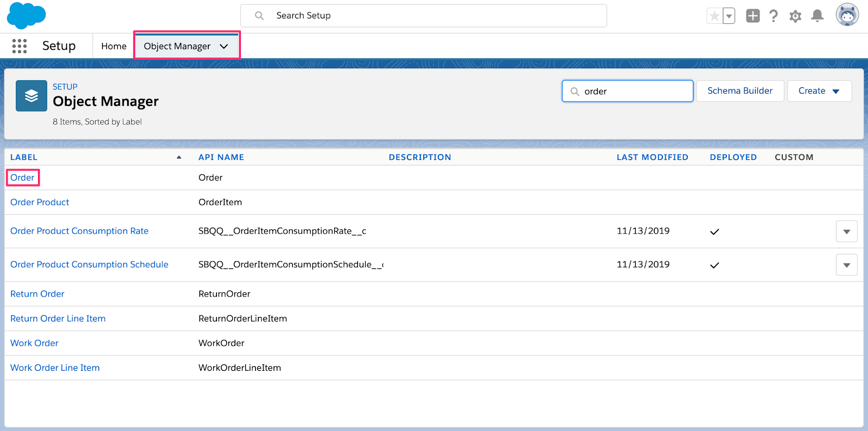Open the Order object link
Image resolution: width=868 pixels, height=431 pixels.
22,178
